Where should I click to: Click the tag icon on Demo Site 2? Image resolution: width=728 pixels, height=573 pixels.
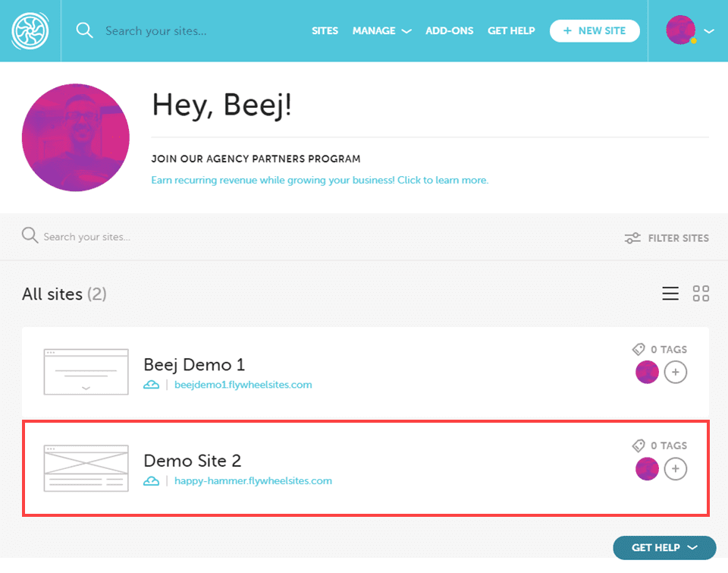[x=638, y=445]
